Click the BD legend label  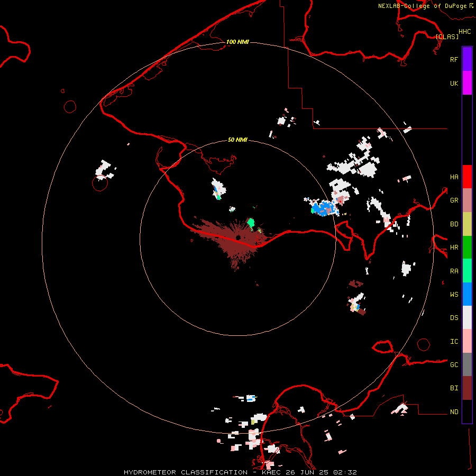click(454, 224)
